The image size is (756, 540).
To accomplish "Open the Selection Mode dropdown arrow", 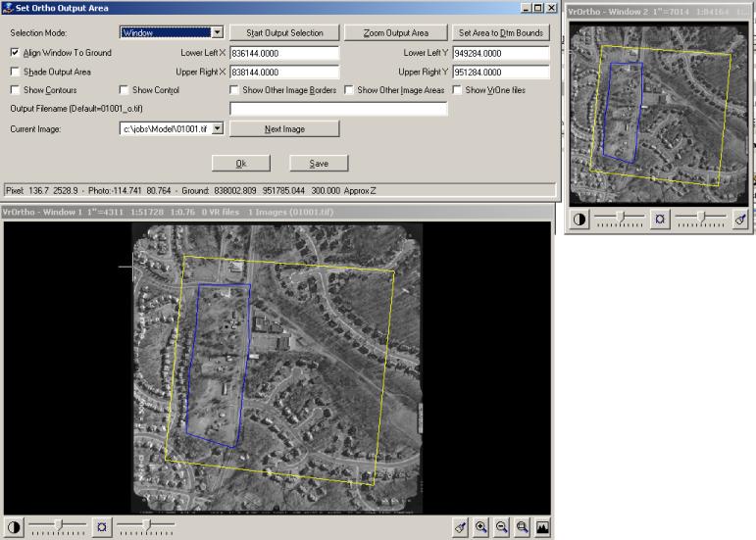I will click(x=218, y=32).
